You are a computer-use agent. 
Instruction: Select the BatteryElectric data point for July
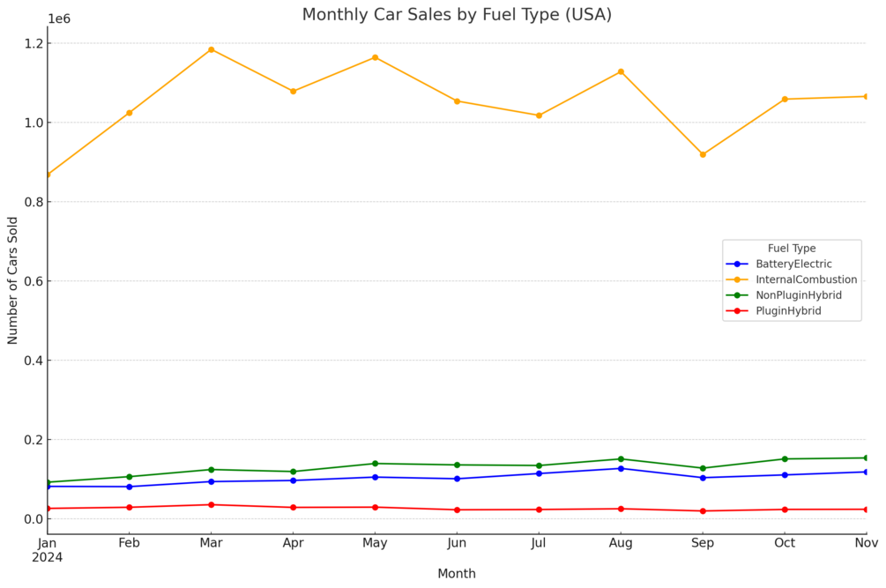coord(539,473)
